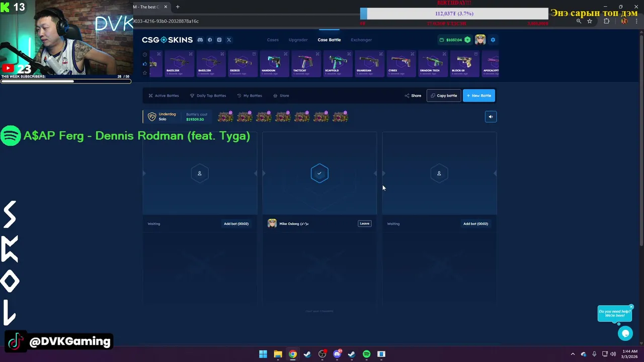Start a New Battle
Image resolution: width=644 pixels, height=362 pixels.
click(x=478, y=96)
